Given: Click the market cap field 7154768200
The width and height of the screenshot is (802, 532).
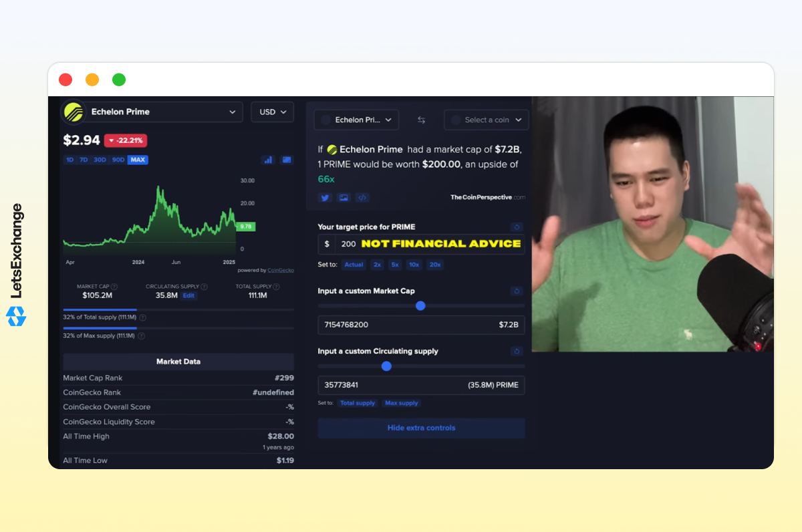Looking at the screenshot, I should tap(421, 325).
